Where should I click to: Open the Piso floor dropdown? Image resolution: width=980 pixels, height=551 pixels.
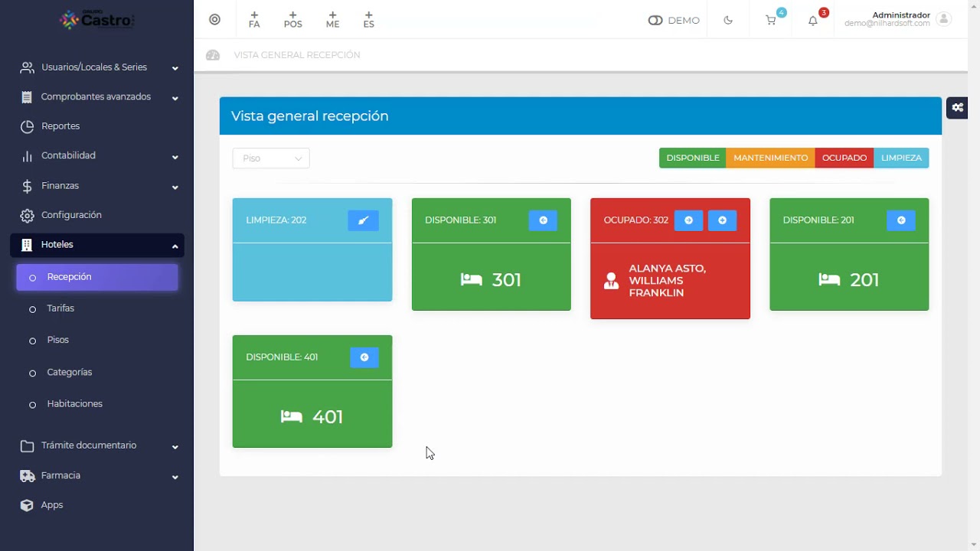coord(271,158)
